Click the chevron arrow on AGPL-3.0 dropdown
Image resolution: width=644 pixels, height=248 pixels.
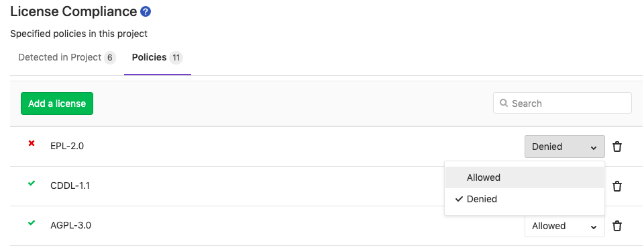pyautogui.click(x=594, y=227)
